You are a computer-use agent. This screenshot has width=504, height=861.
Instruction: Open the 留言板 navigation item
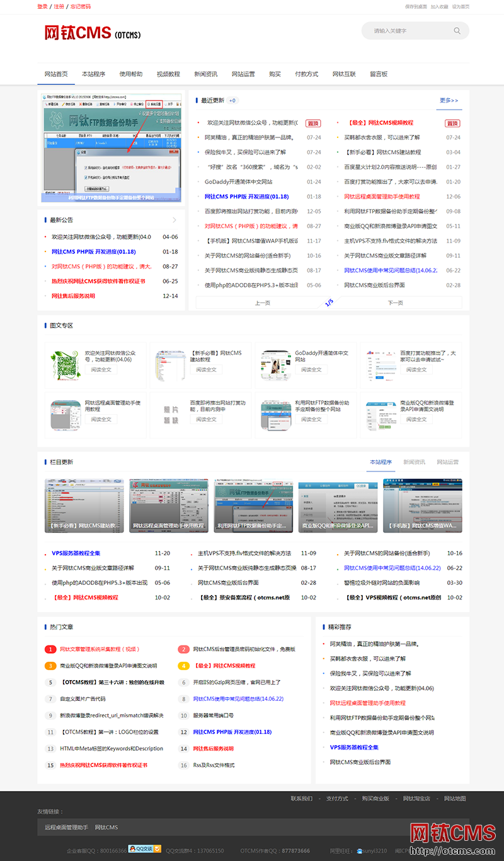pos(379,74)
